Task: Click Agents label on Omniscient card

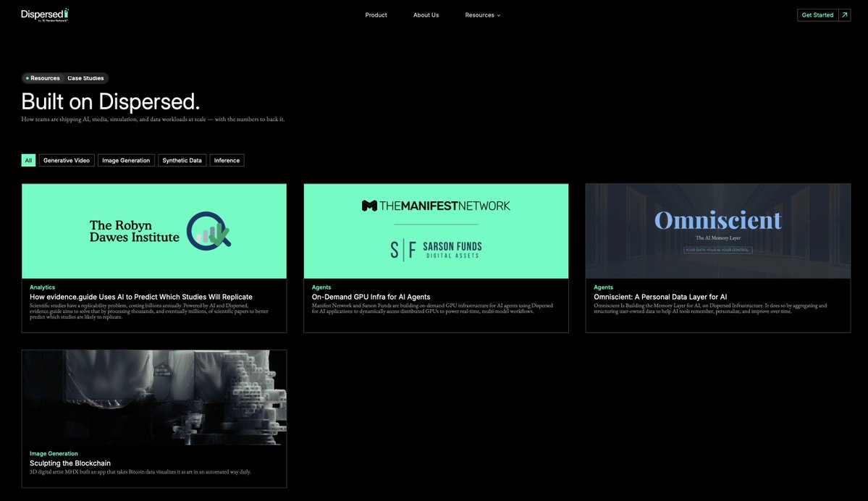Action: point(603,287)
